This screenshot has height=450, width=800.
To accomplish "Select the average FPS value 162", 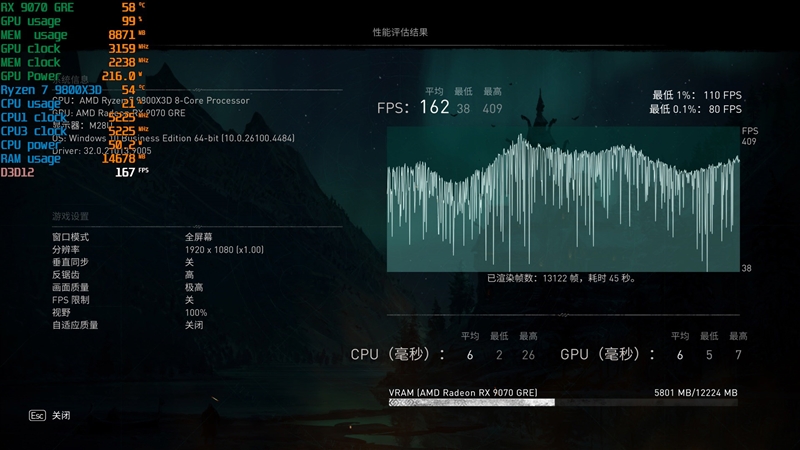I will (435, 107).
